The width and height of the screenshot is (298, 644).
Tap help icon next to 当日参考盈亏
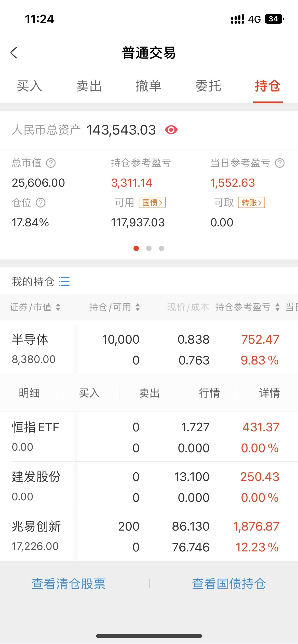tap(280, 163)
